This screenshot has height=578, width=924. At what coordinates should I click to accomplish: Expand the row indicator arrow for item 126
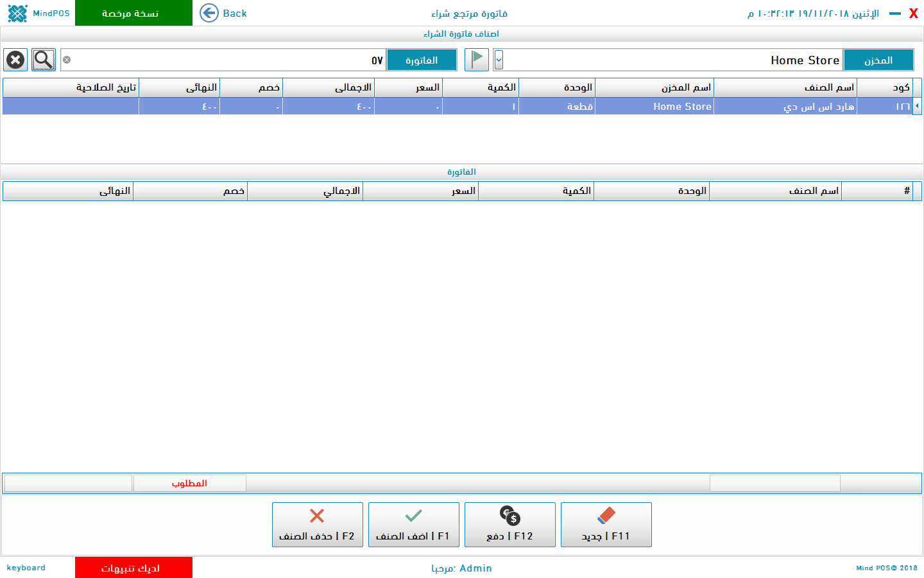[x=917, y=106]
